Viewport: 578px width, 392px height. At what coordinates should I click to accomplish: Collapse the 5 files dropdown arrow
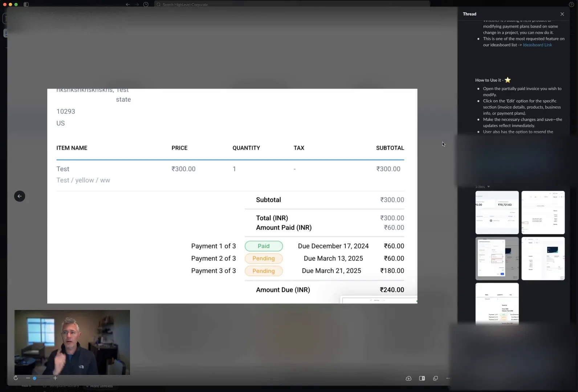coord(488,187)
